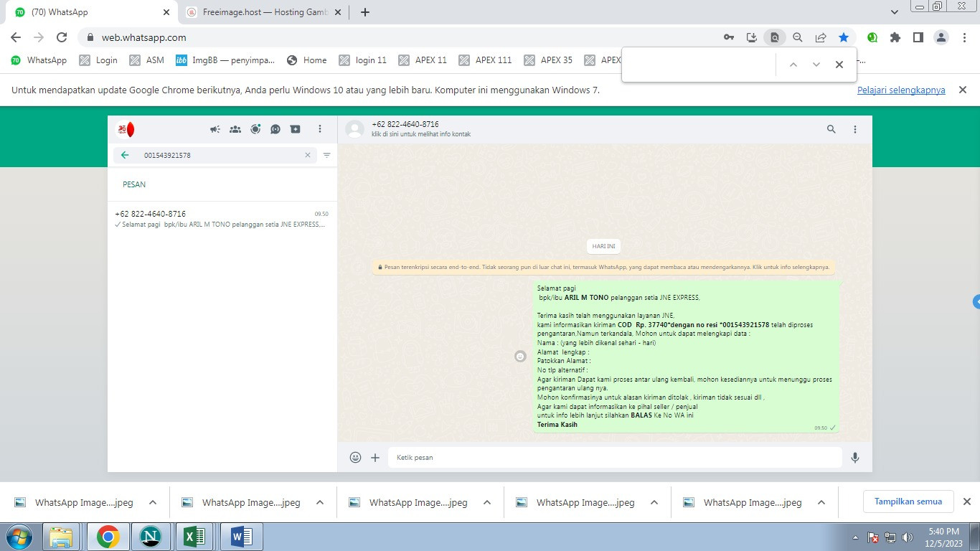Toggle the unread chats filter icon
The height and width of the screenshot is (551, 980).
click(x=326, y=155)
